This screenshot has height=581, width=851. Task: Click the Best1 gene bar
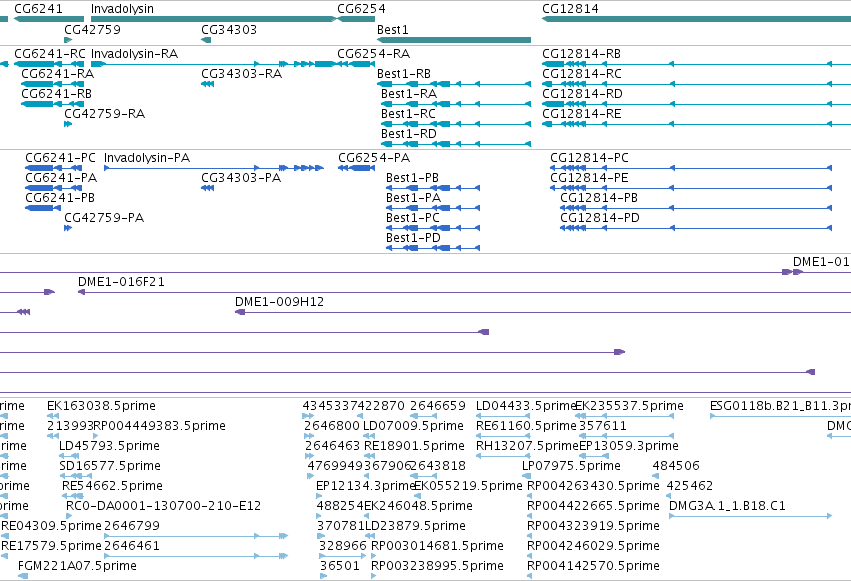point(454,40)
